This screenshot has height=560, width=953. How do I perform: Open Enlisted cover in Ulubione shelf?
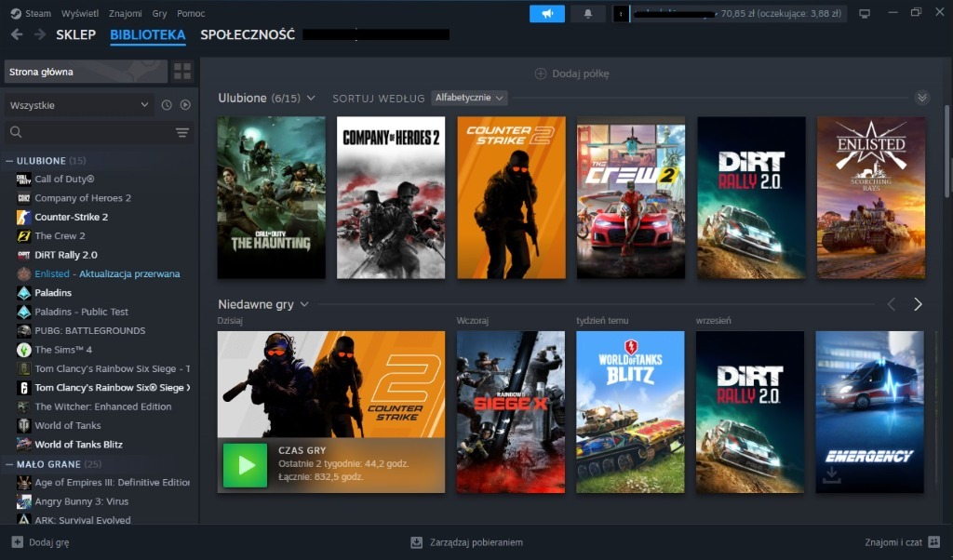click(871, 198)
